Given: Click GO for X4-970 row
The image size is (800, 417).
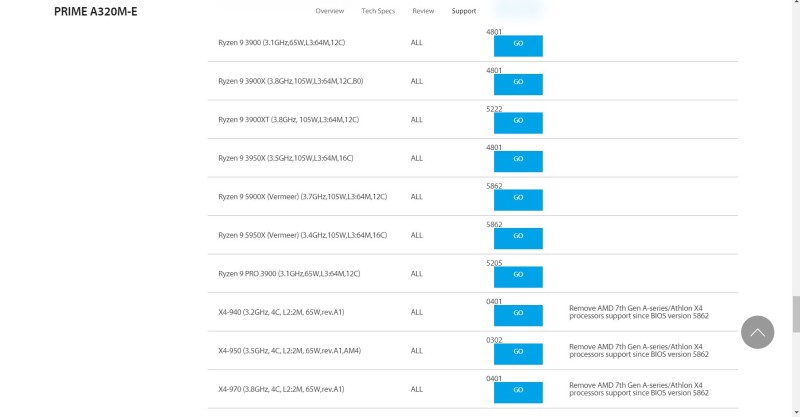Looking at the screenshot, I should [518, 393].
